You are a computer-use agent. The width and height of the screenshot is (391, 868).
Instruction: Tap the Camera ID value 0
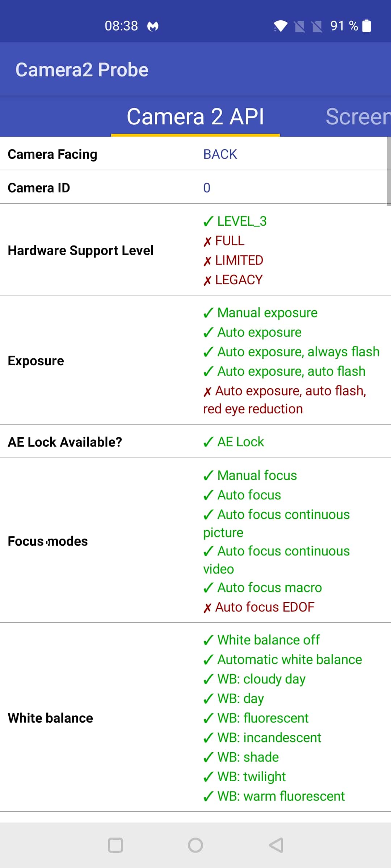click(x=207, y=188)
